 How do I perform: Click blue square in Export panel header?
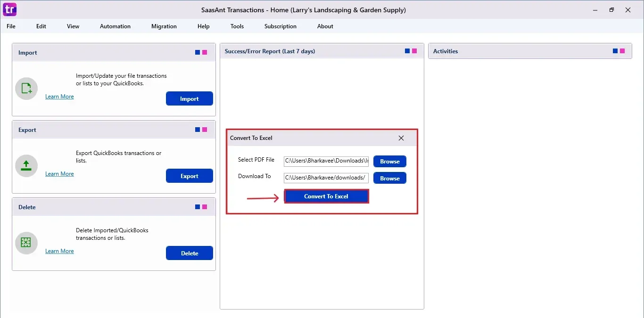pos(198,130)
